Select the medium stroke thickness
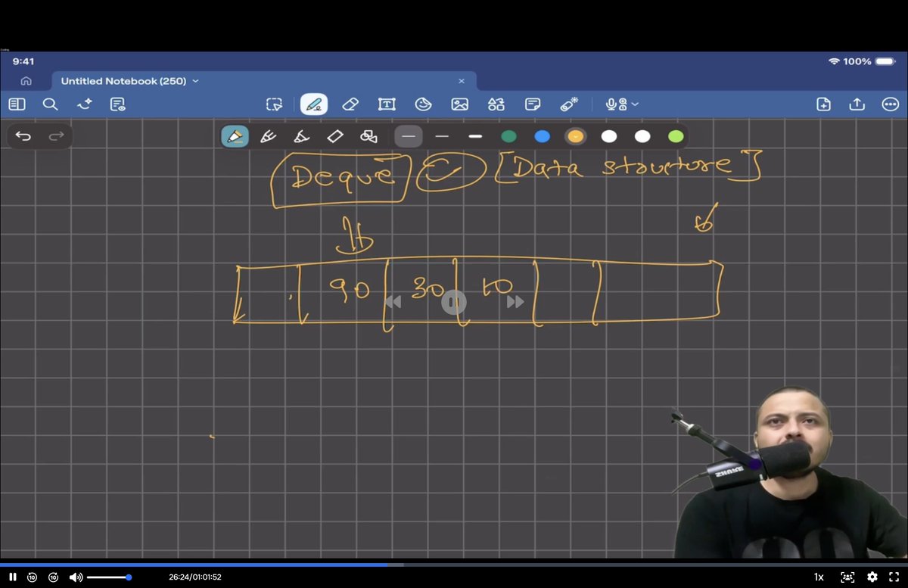The height and width of the screenshot is (588, 908). [x=442, y=136]
